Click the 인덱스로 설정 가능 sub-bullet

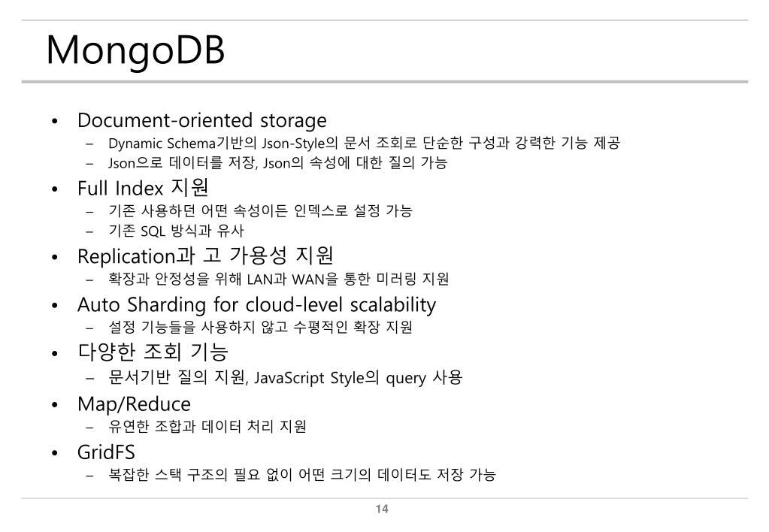260,211
